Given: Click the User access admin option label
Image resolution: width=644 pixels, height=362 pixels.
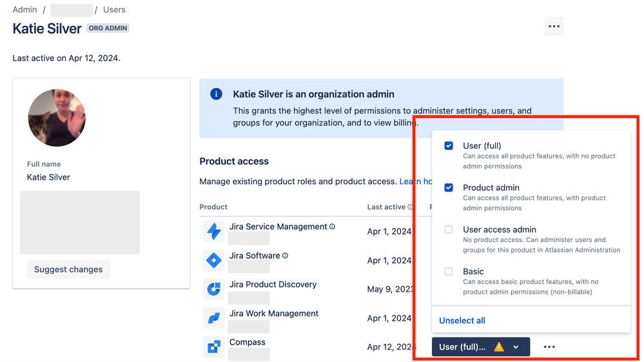Looking at the screenshot, I should point(500,229).
